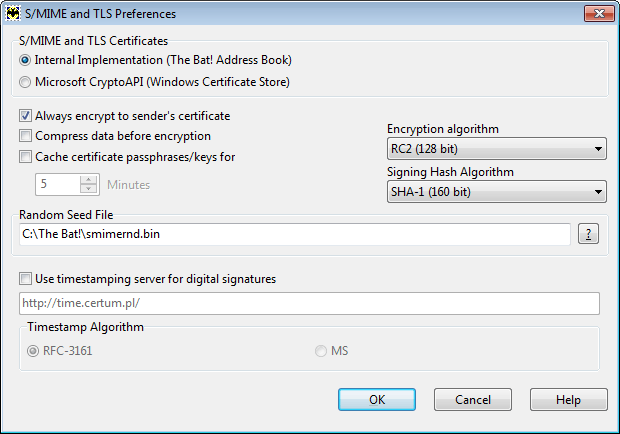620x434 pixels.
Task: Click the Random Seed File path field
Action: coord(295,234)
